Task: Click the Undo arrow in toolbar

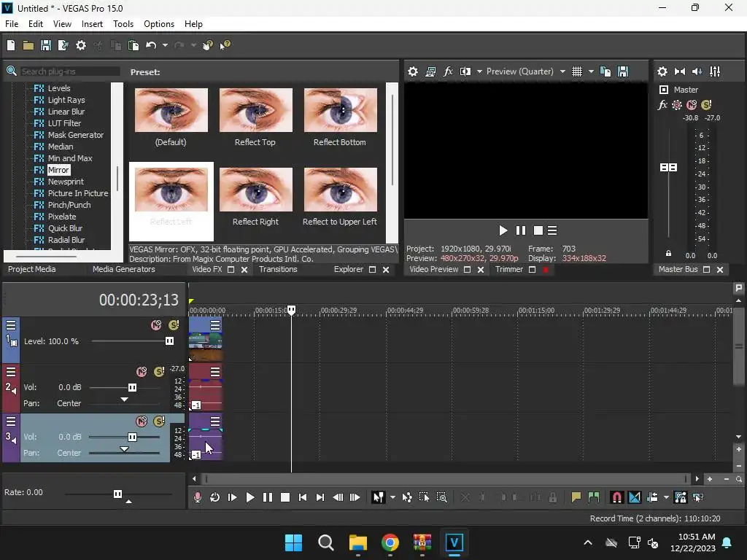Action: coord(151,45)
